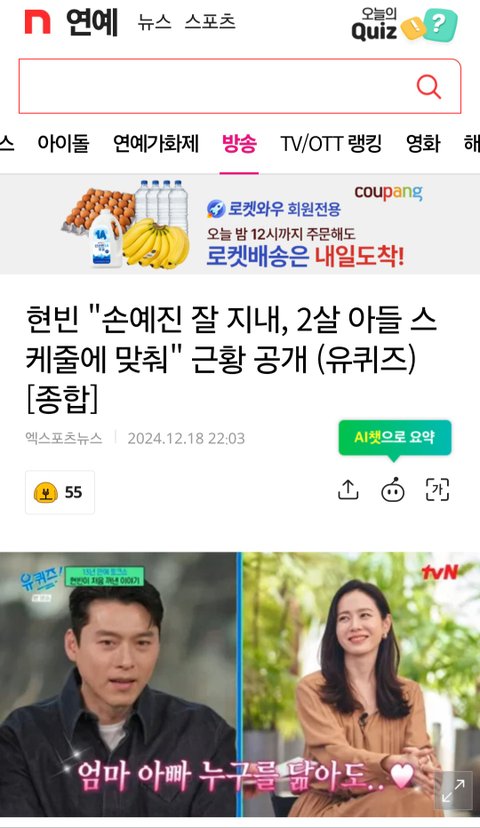The height and width of the screenshot is (828, 480).
Task: Tap the reaction emoji with 55 count
Action: (x=60, y=492)
